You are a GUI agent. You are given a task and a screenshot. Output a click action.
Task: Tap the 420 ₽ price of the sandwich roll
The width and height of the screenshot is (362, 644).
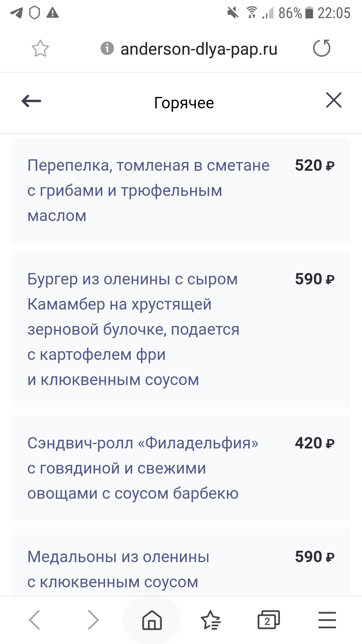tap(314, 443)
